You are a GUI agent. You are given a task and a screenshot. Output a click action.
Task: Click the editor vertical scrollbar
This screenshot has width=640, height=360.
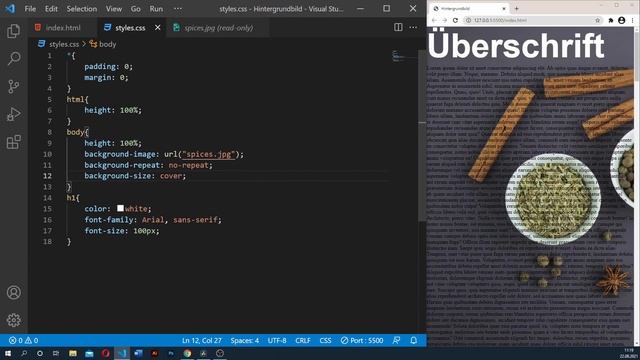coord(422,135)
